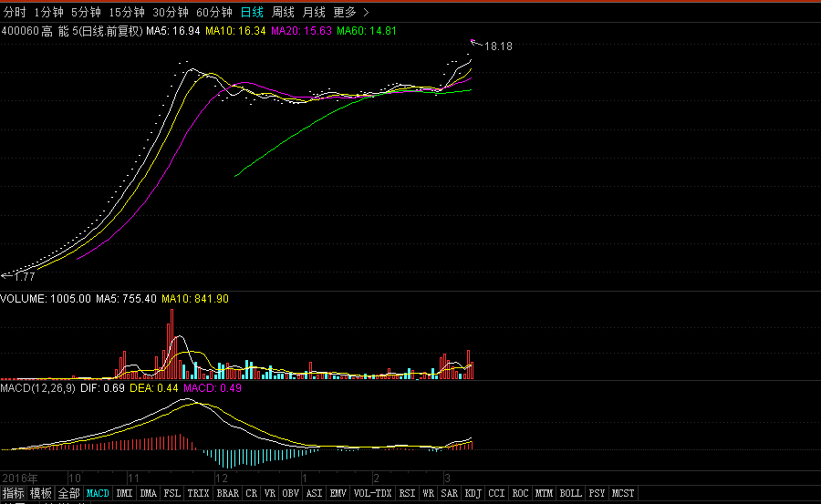
Task: Click the DIF: 0.69 value
Action: (102, 388)
